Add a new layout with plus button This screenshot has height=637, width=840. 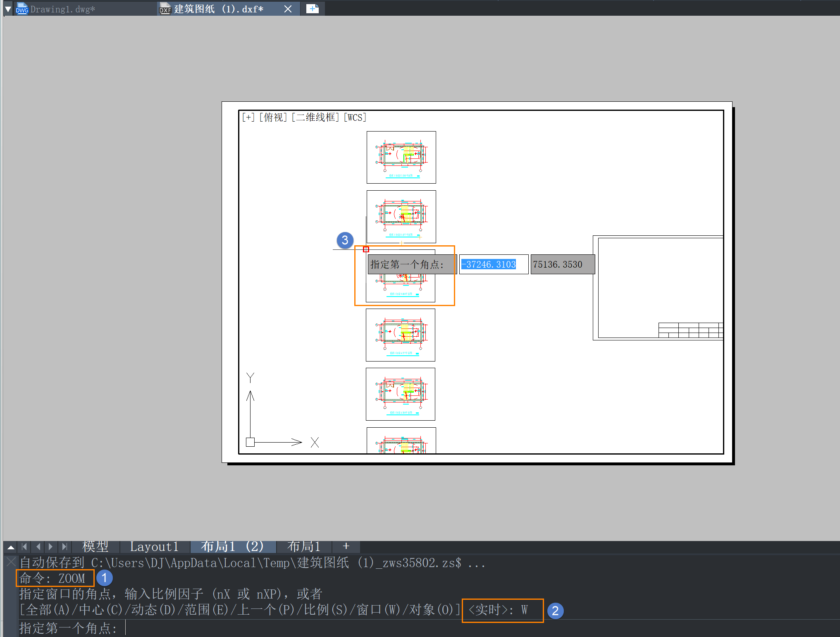(x=346, y=546)
